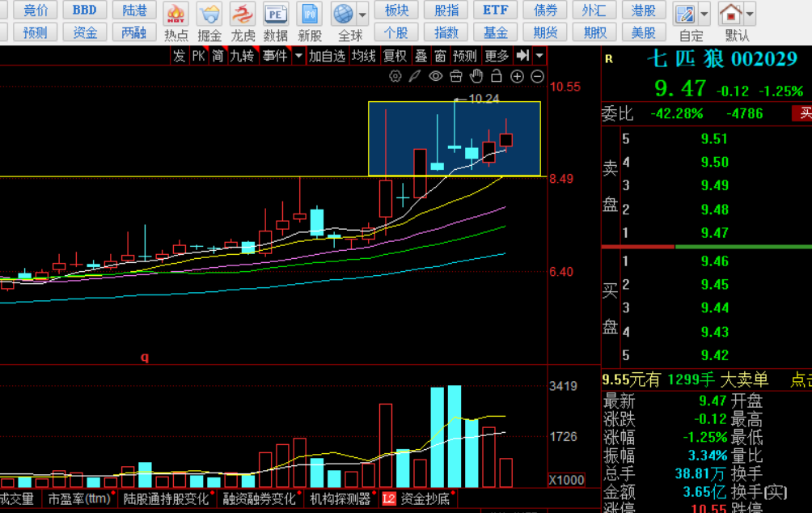
Task: Open the 板块 sectors tab
Action: pos(396,10)
